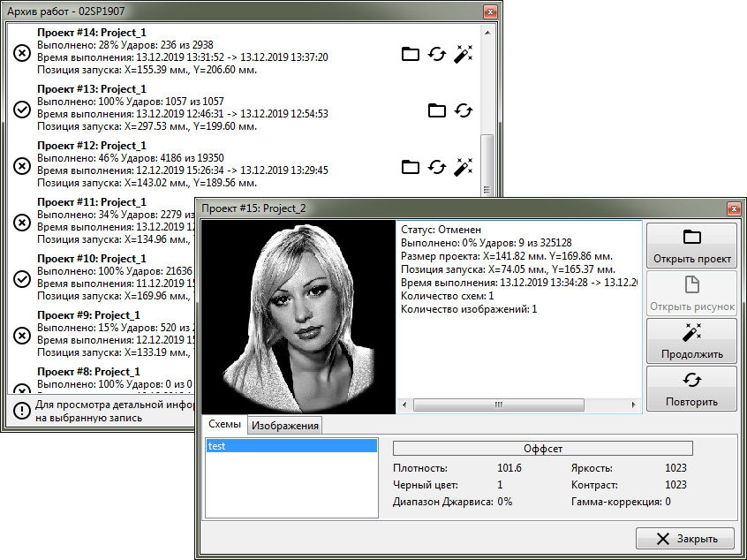This screenshot has width=747, height=560.
Task: Repeat Project #12 with refresh icon
Action: click(x=437, y=167)
